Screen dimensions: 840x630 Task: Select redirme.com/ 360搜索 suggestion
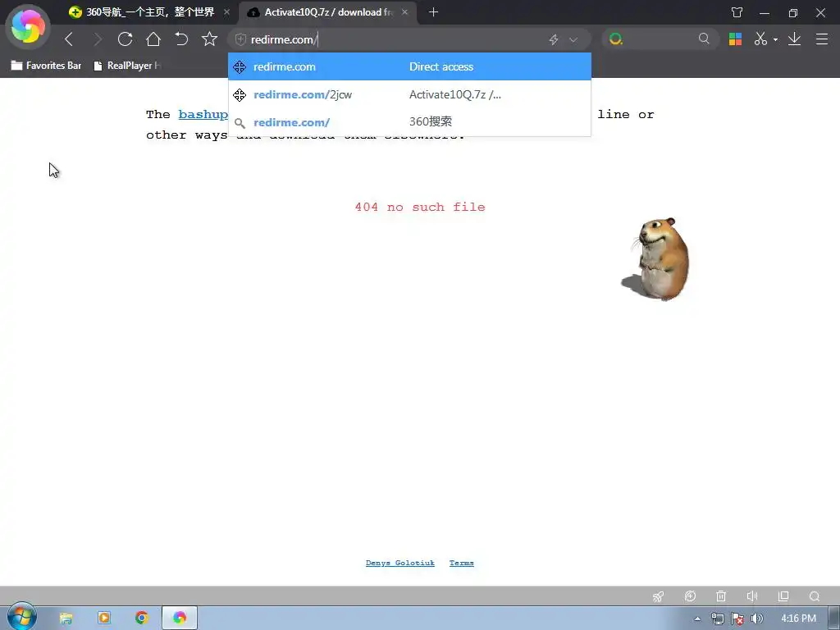click(410, 122)
